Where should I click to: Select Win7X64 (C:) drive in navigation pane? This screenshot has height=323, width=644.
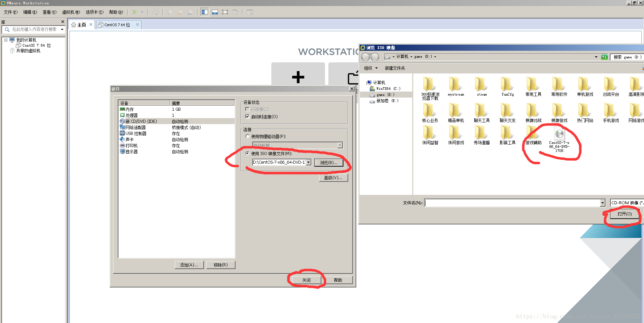tap(385, 89)
